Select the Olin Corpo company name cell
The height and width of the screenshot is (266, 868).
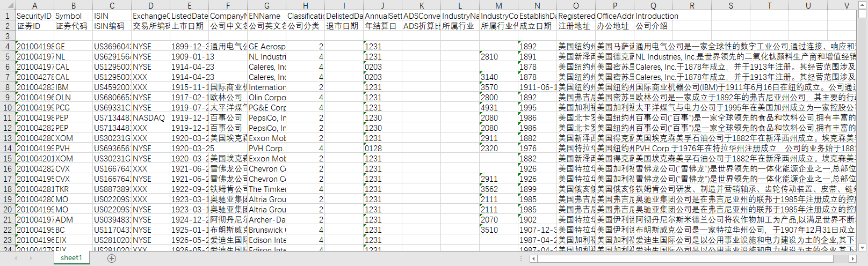pyautogui.click(x=266, y=97)
